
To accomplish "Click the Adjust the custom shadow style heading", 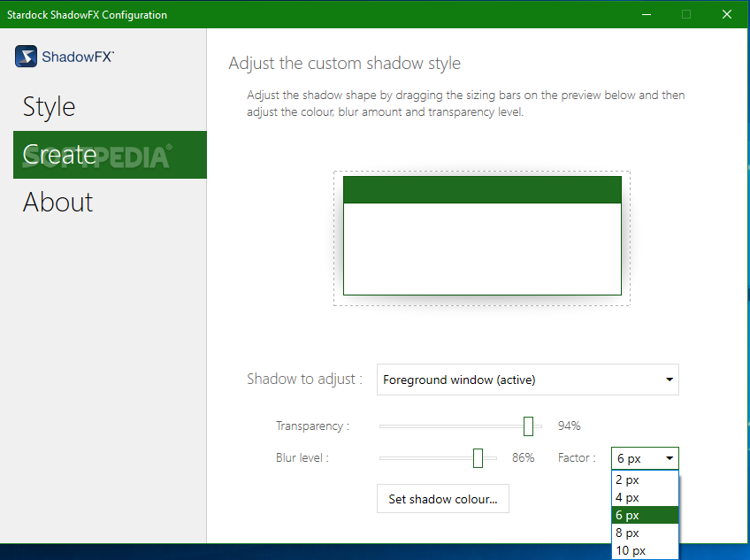I will pyautogui.click(x=344, y=63).
